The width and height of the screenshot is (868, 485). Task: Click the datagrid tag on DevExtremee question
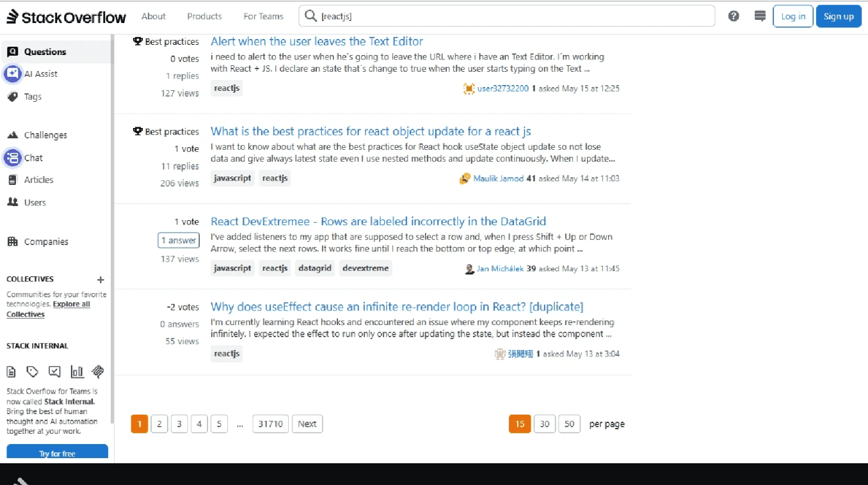click(315, 269)
